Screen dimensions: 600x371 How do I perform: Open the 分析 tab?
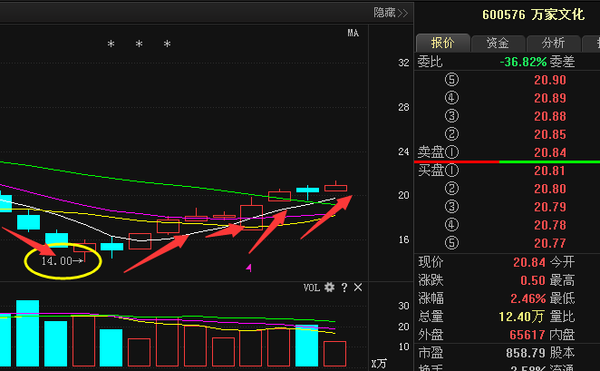pyautogui.click(x=553, y=43)
